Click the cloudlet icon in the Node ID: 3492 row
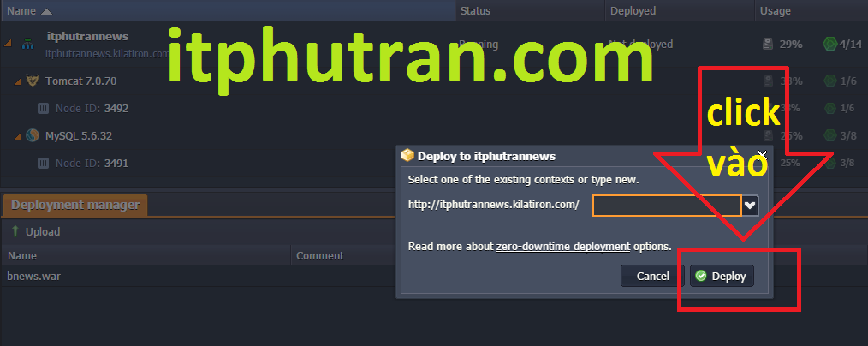The height and width of the screenshot is (346, 868). click(829, 108)
